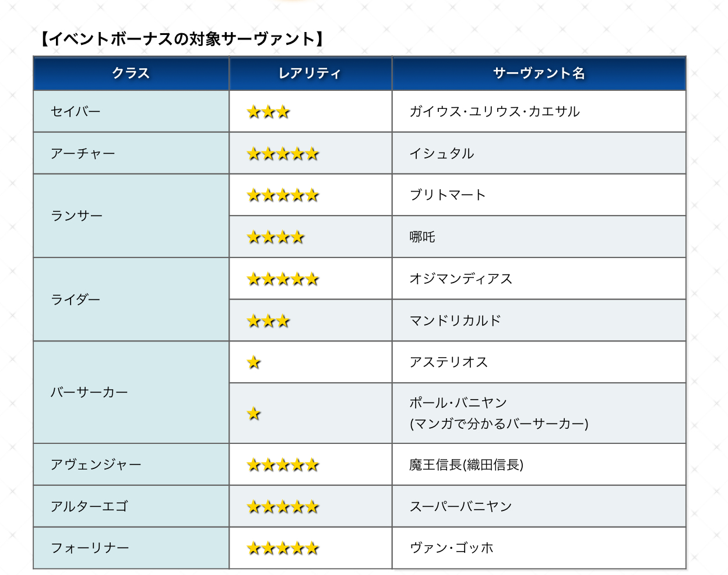Click the サーヴァント名 column header
The image size is (728, 575).
tap(539, 73)
